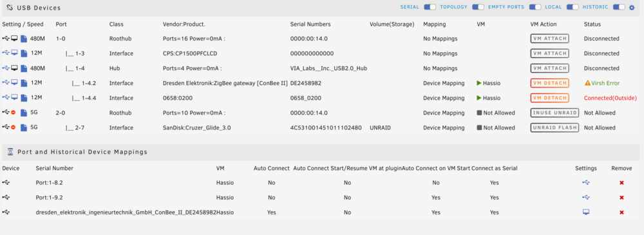Click USB icon on Roothub 1-0 row

6,39
